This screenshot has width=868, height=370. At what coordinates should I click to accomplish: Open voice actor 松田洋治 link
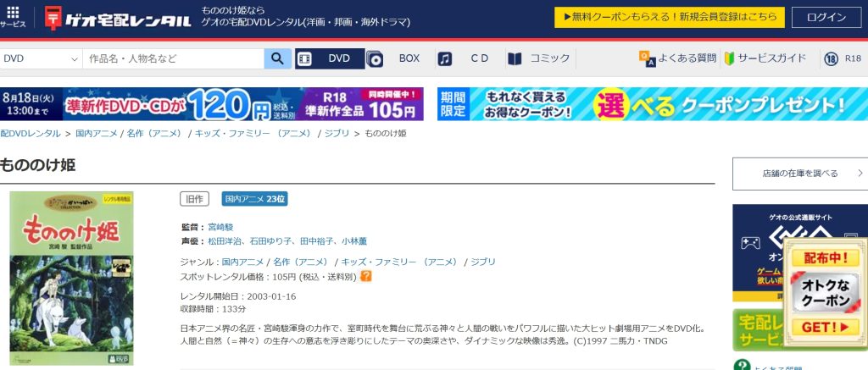(225, 241)
